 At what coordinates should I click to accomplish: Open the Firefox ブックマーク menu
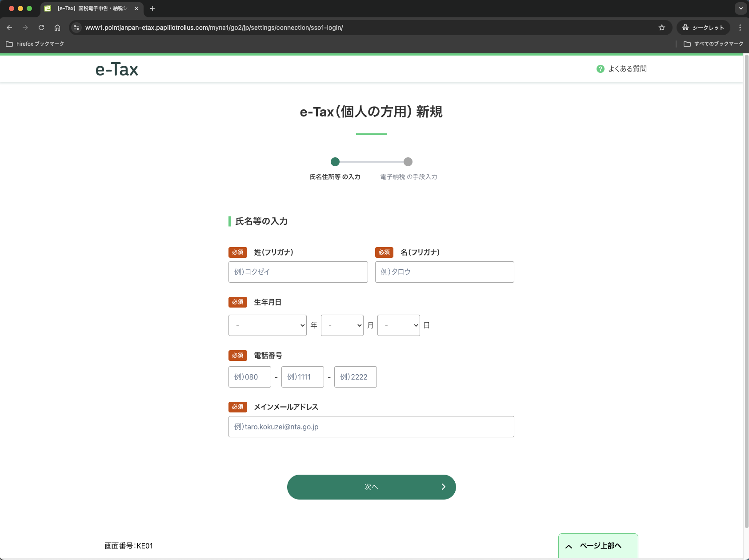click(36, 44)
